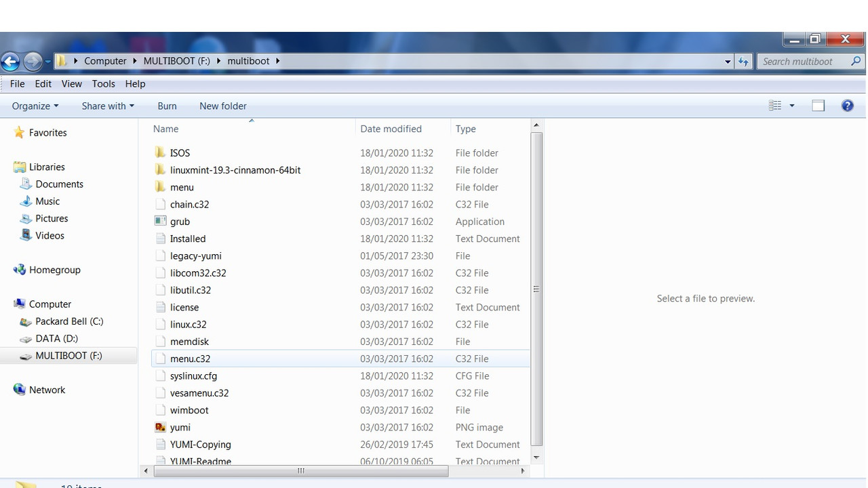The height and width of the screenshot is (488, 868).
Task: Click Computer in the breadcrumb path
Action: (x=105, y=61)
